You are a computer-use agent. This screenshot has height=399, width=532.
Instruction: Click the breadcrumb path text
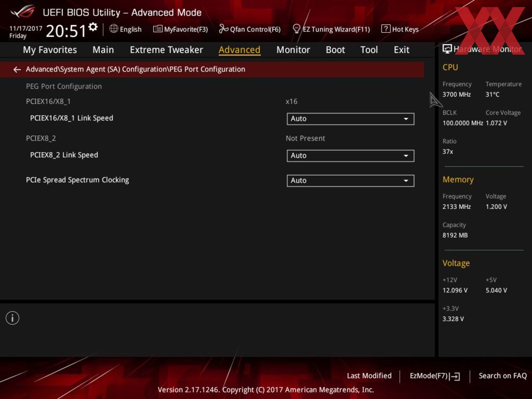pyautogui.click(x=135, y=69)
